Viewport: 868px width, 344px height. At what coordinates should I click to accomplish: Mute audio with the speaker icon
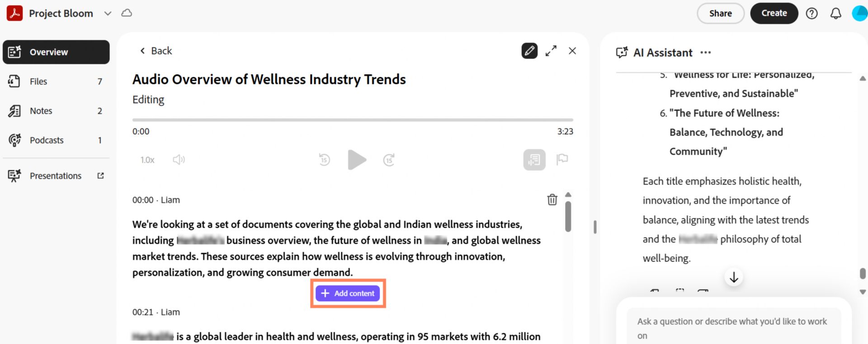[179, 160]
